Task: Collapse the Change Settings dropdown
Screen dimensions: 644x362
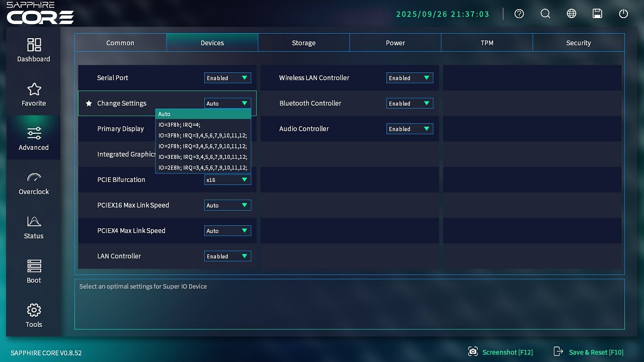Action: (227, 103)
